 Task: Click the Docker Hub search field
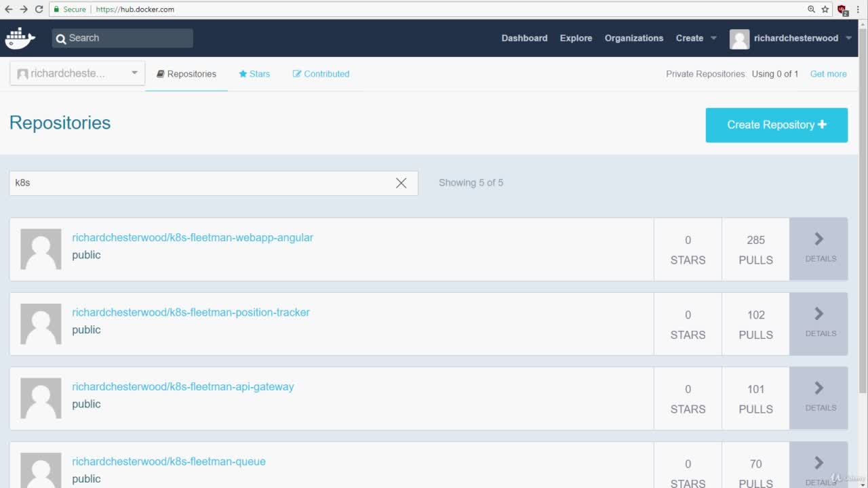click(123, 38)
